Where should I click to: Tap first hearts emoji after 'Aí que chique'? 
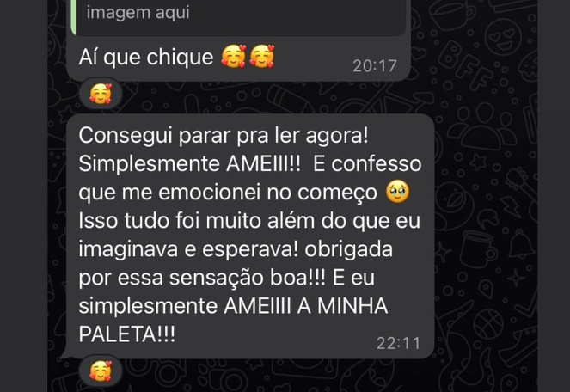point(234,57)
